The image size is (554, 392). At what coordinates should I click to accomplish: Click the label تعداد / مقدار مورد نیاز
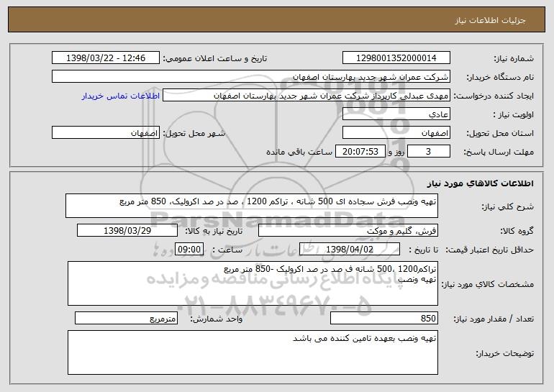[x=494, y=319]
